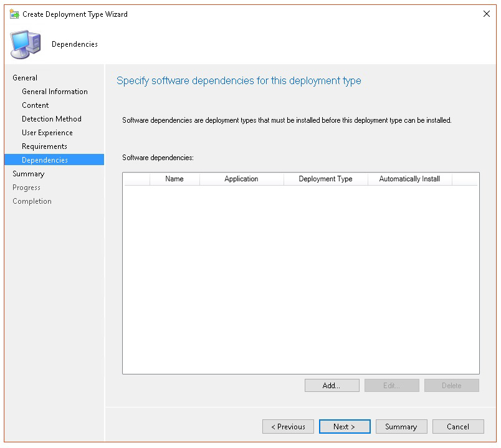501x448 pixels.
Task: Click the Deployment Type column header
Action: [325, 179]
